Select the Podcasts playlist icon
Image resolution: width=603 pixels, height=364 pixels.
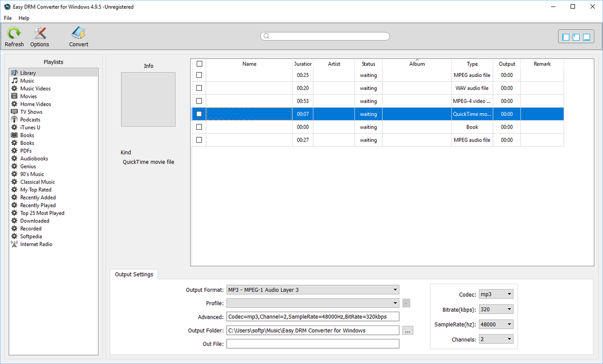[x=14, y=119]
